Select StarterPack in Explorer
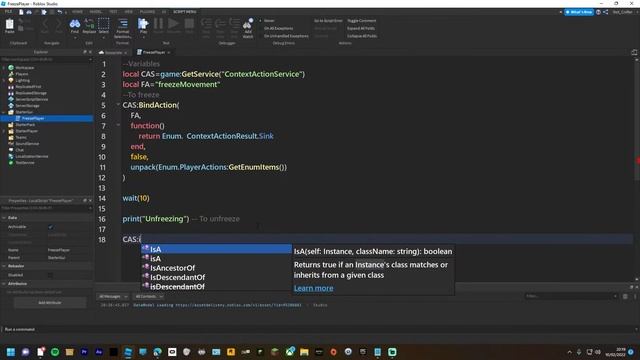The image size is (640, 360). [25, 124]
